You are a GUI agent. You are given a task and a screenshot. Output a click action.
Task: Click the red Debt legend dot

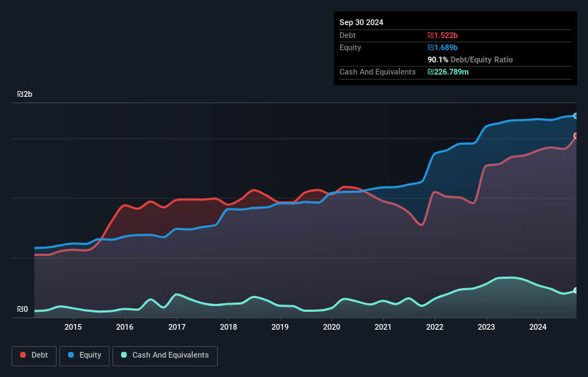click(23, 355)
